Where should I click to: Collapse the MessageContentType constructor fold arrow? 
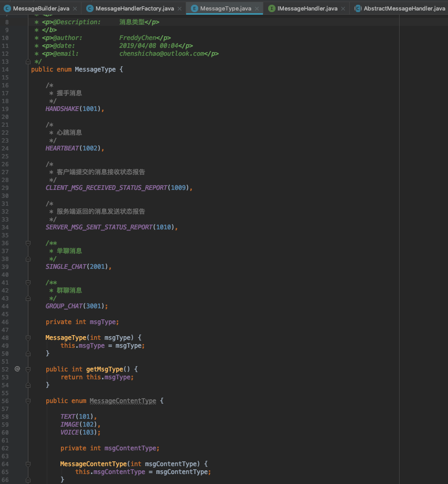point(29,463)
